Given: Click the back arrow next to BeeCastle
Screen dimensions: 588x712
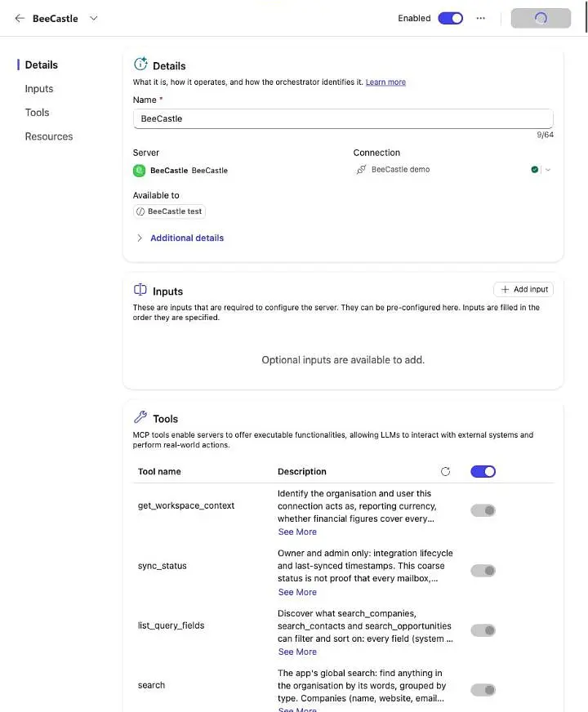Looking at the screenshot, I should click(20, 18).
